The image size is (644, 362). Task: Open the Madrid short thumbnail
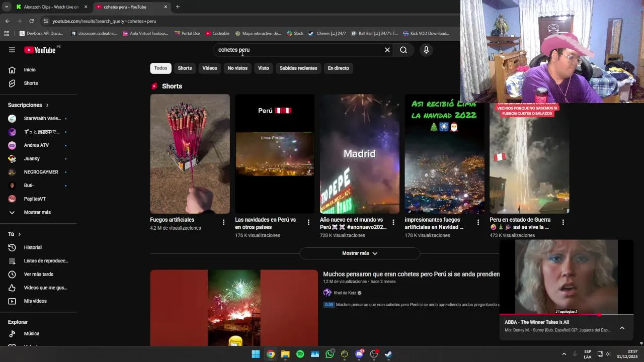[x=360, y=154]
